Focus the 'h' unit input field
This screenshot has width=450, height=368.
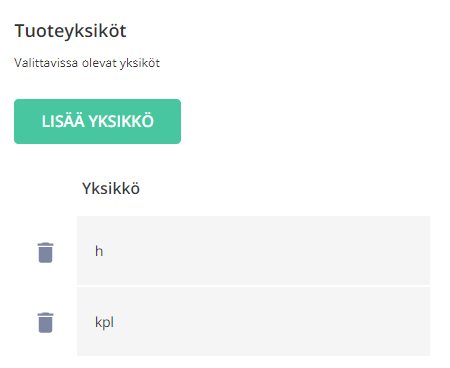[253, 251]
